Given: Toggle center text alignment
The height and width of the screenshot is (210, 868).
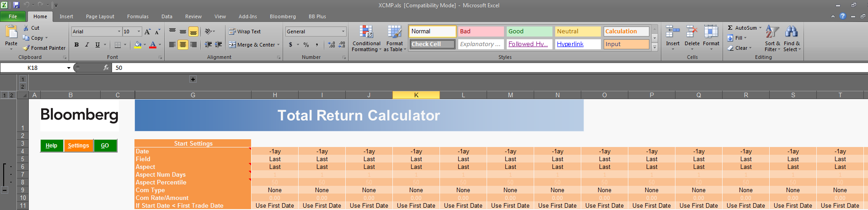Looking at the screenshot, I should [x=183, y=45].
